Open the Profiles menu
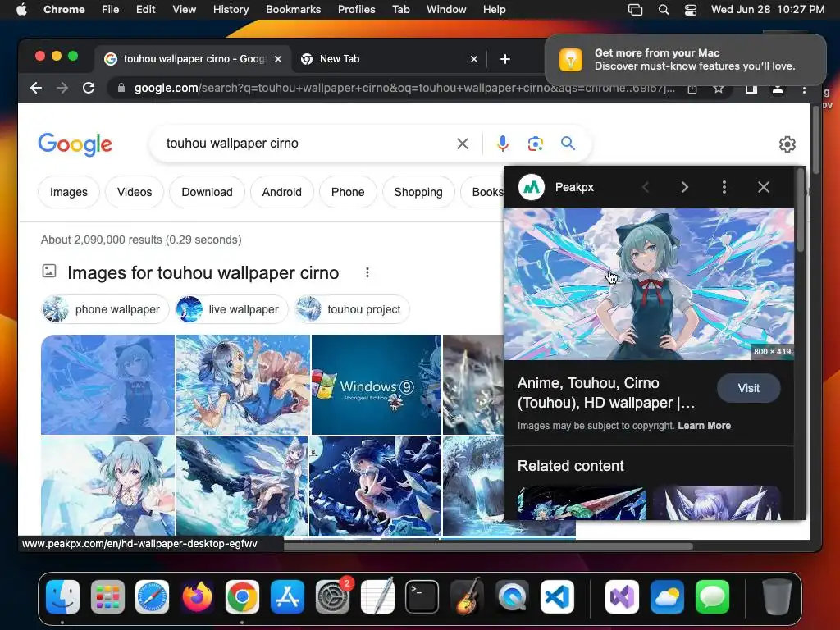Viewport: 840px width, 630px height. (x=356, y=10)
